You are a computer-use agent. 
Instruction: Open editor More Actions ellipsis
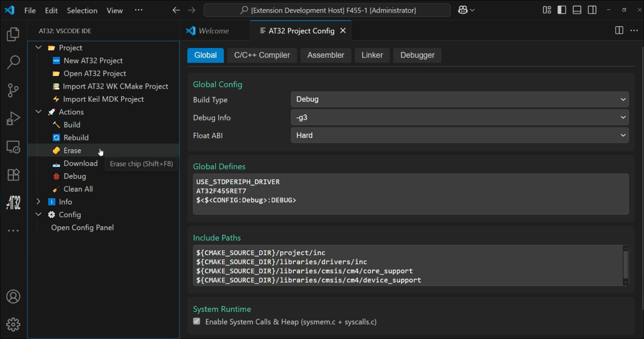point(634,30)
